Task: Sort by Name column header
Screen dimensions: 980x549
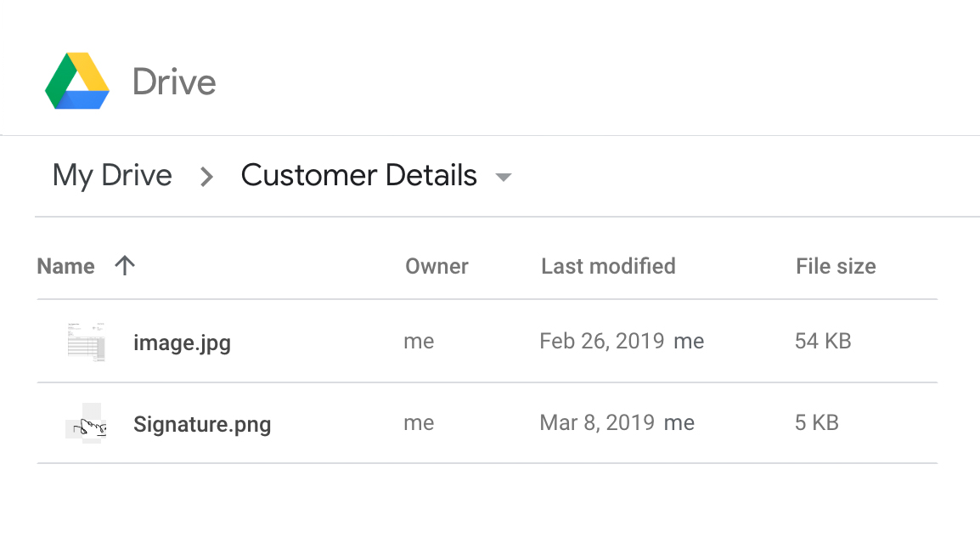Action: click(x=65, y=267)
